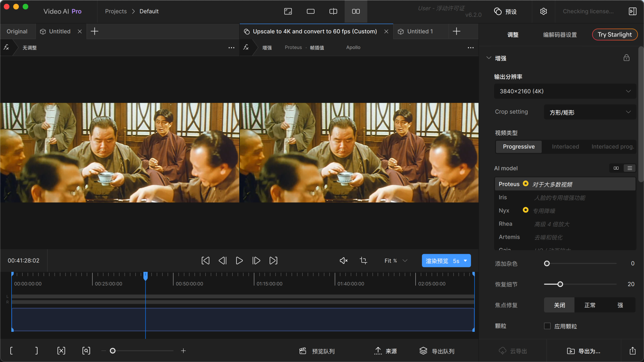Screen dimensions: 644x362
Task: Click the fx icon in right pane
Action: (x=246, y=47)
